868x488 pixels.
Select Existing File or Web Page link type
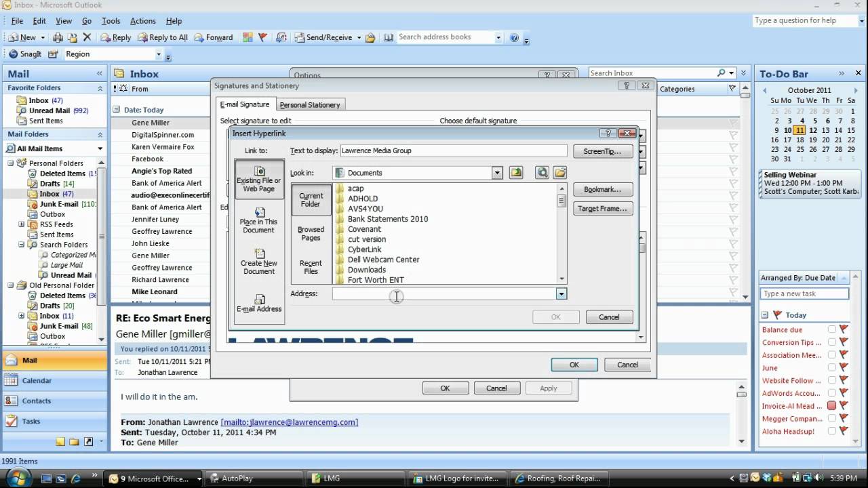pos(259,179)
